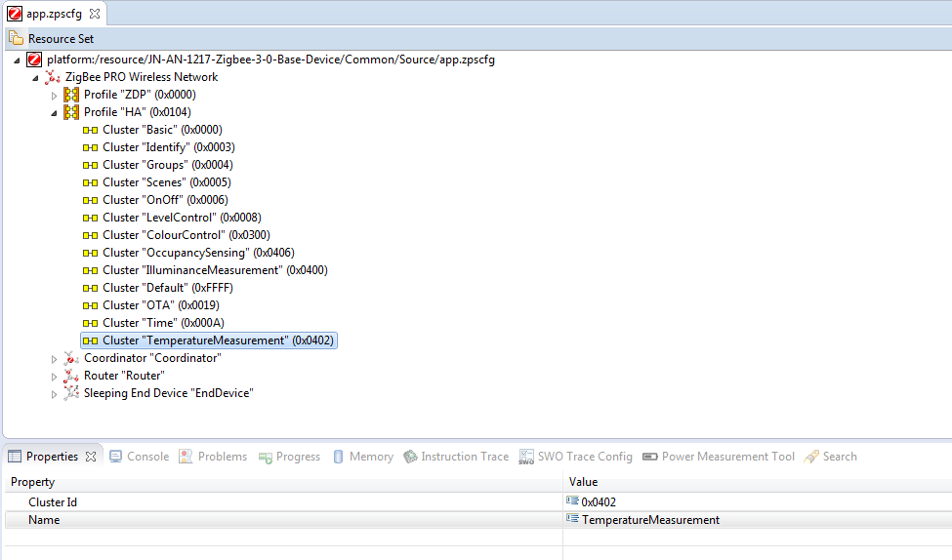
Task: Select the Name property row label
Action: click(44, 519)
